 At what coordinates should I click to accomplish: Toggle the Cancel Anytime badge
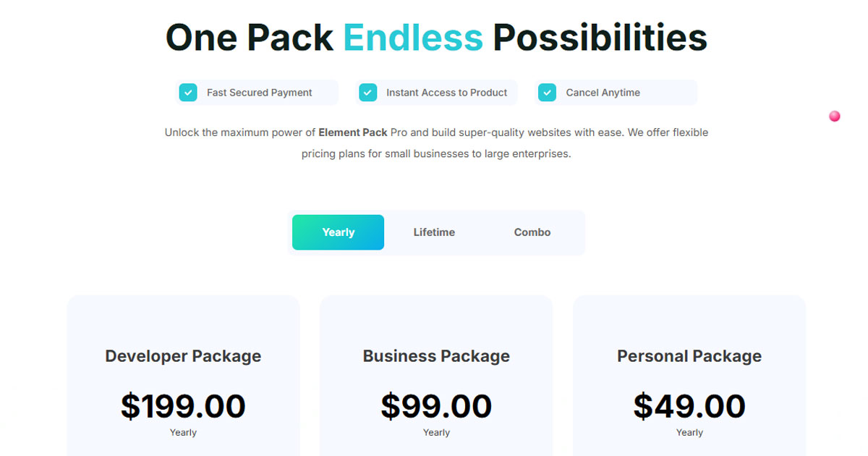[616, 93]
